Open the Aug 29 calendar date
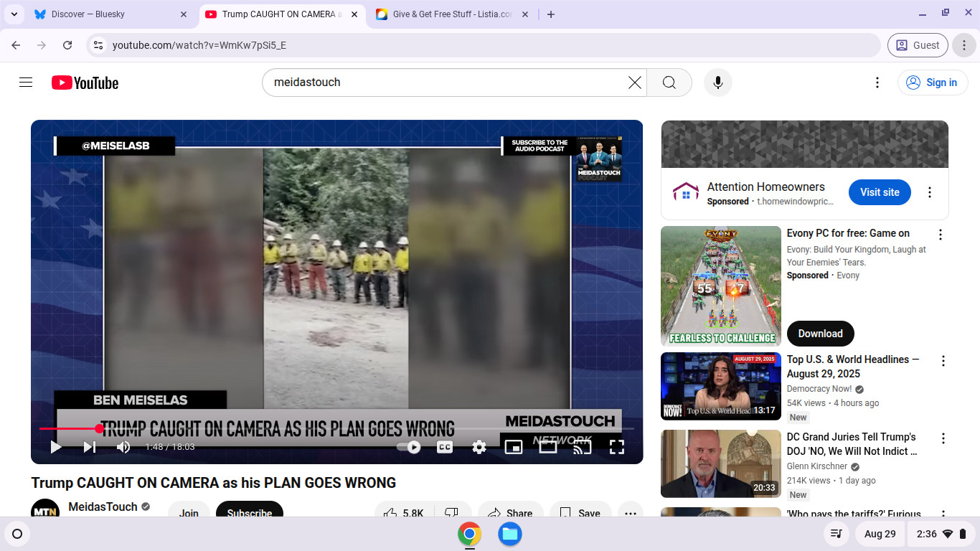Image resolution: width=980 pixels, height=551 pixels. 880,534
